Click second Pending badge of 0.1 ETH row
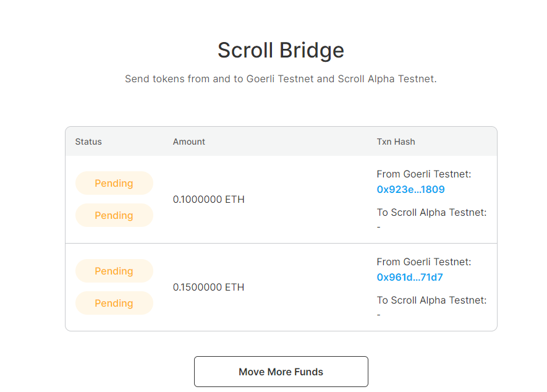The image size is (547, 392). click(114, 215)
